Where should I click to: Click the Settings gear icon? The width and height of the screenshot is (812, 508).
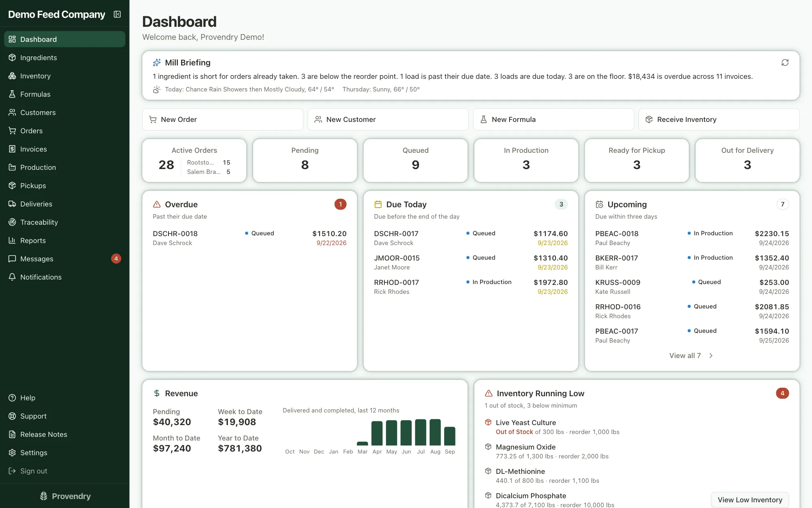click(x=12, y=453)
